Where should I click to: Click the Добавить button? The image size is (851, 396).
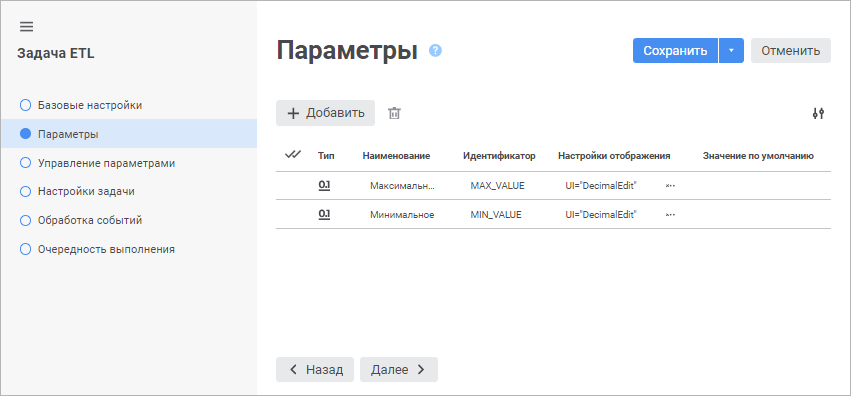325,113
